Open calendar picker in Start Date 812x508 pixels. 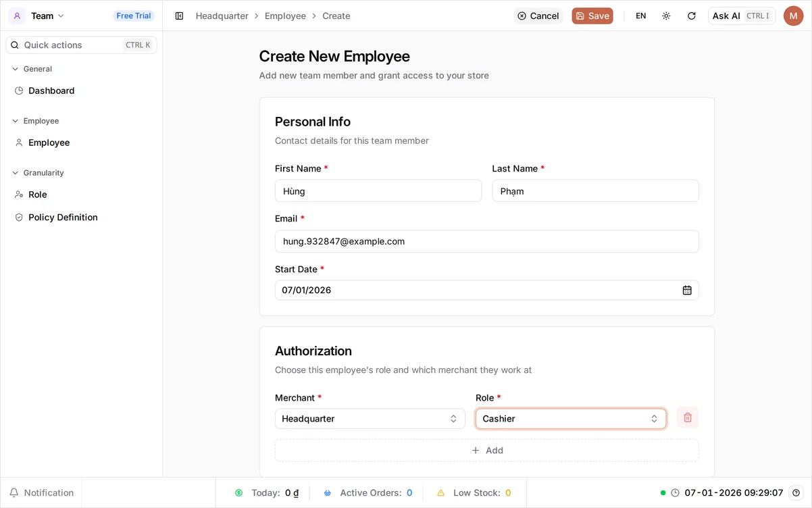(687, 290)
